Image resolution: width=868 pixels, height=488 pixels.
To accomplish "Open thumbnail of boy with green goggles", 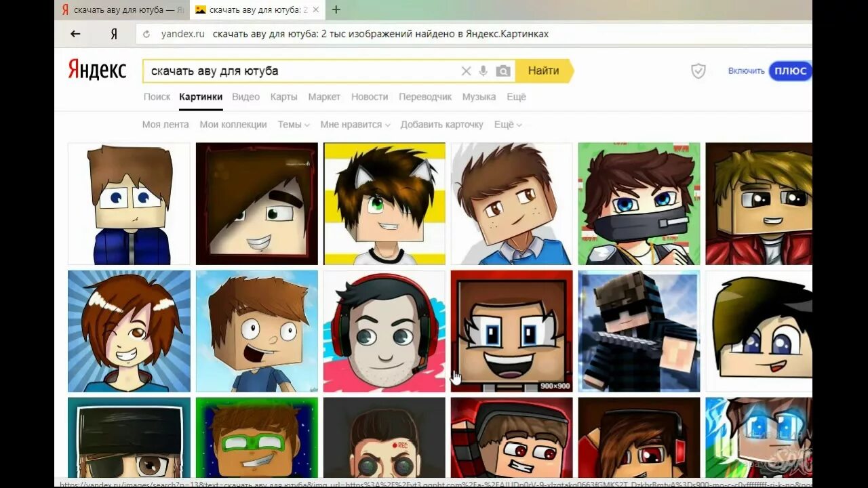I will click(256, 438).
